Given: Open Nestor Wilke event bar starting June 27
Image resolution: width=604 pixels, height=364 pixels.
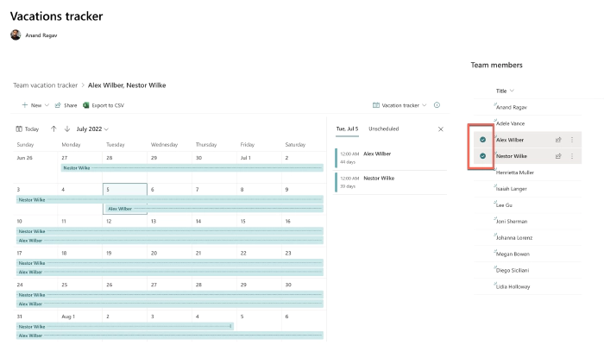Looking at the screenshot, I should click(192, 168).
